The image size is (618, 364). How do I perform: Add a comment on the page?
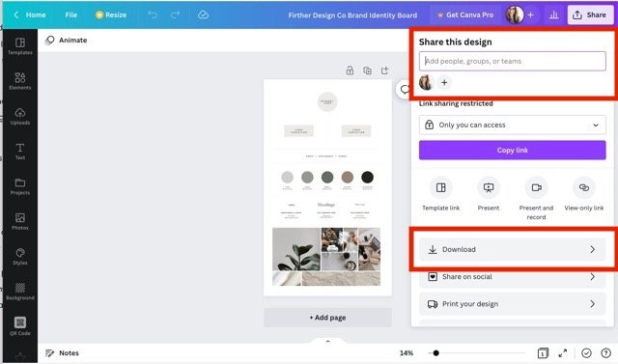404,90
